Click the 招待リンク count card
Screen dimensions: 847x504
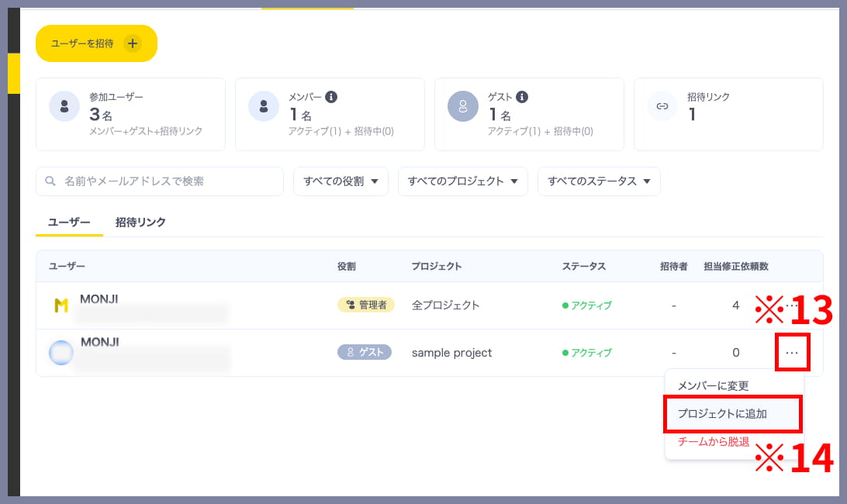728,114
